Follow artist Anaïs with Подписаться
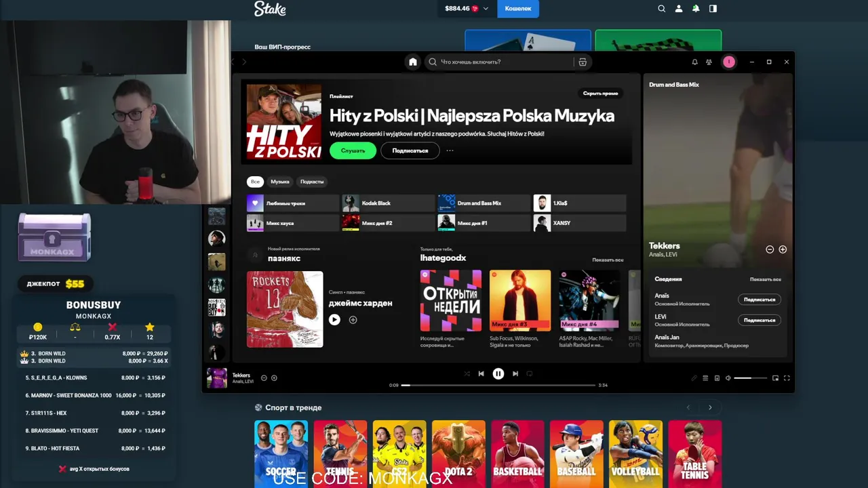 point(759,300)
